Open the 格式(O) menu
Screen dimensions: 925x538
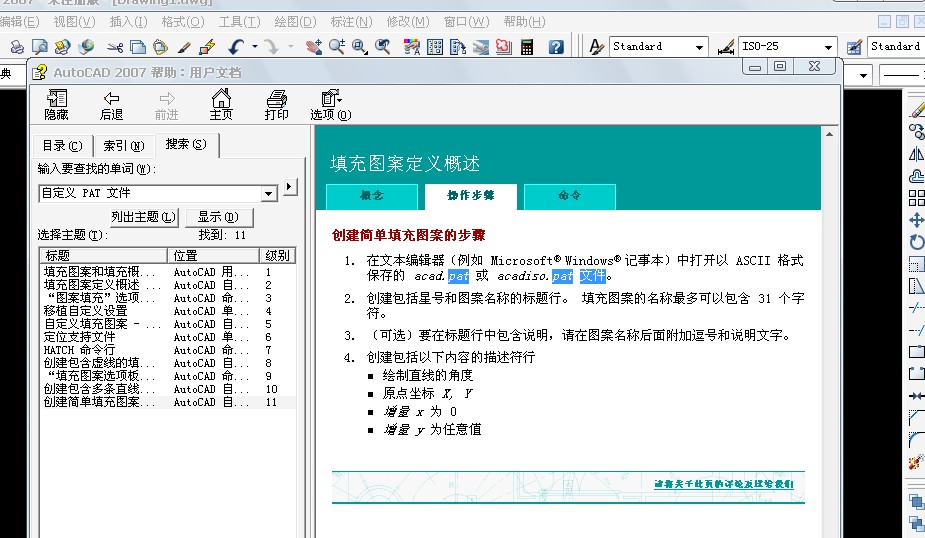(183, 22)
